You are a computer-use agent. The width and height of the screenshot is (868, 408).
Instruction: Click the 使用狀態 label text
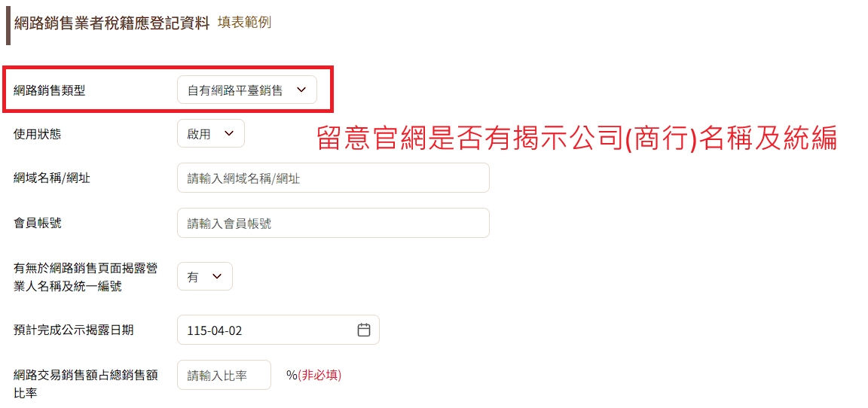pyautogui.click(x=38, y=134)
